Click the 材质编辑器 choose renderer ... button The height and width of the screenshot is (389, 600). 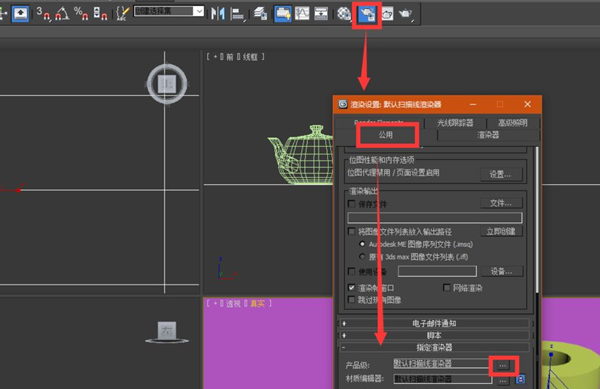point(503,381)
